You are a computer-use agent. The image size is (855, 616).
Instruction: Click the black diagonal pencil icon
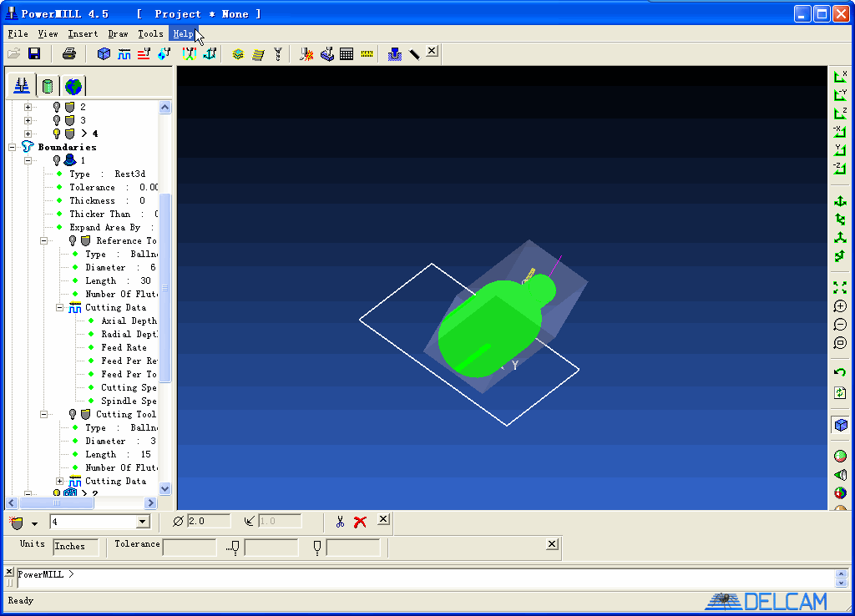pos(414,54)
